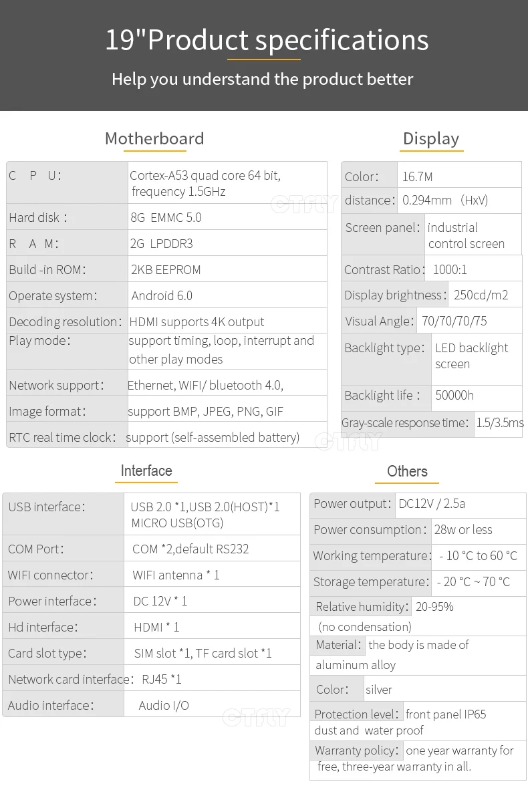Select the Audio I/O value cell
528x812 pixels.
(213, 704)
